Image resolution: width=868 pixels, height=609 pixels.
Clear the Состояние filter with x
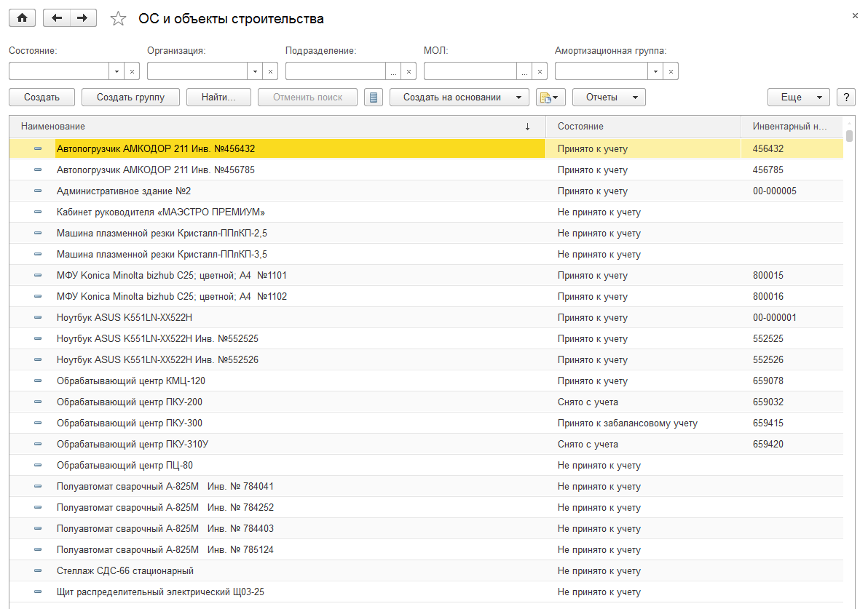point(132,71)
